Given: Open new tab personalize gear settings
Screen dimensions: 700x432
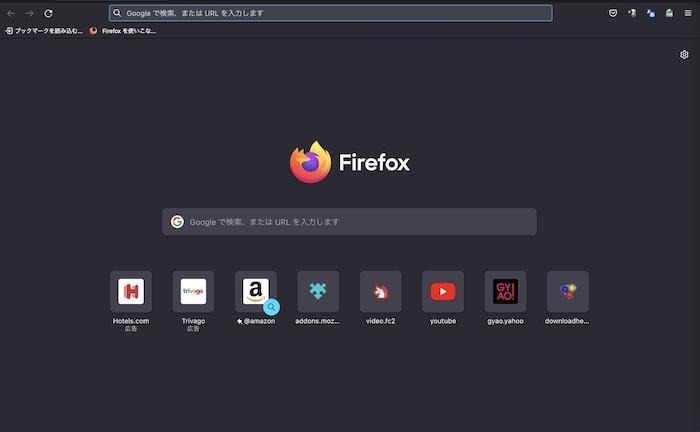Looking at the screenshot, I should (x=684, y=54).
